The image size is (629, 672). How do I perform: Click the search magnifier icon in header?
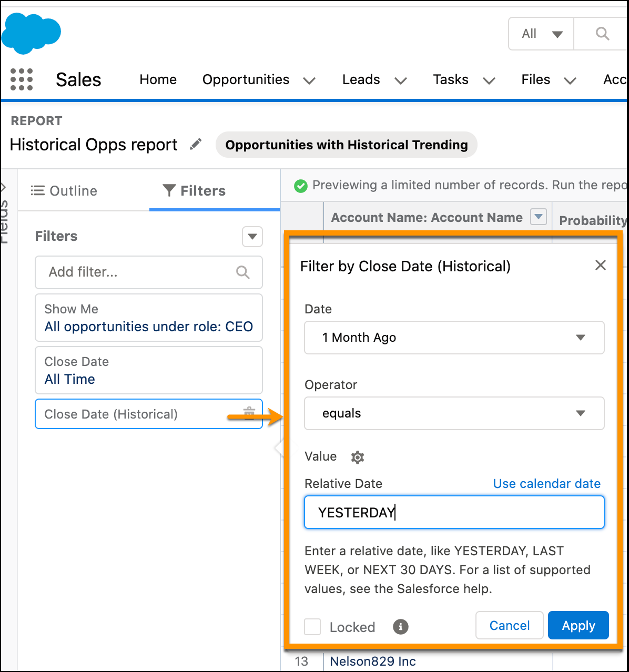coord(602,34)
